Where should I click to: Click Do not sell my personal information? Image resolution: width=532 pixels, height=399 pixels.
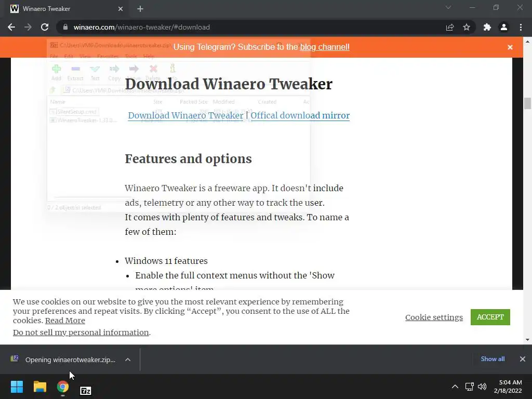81,332
